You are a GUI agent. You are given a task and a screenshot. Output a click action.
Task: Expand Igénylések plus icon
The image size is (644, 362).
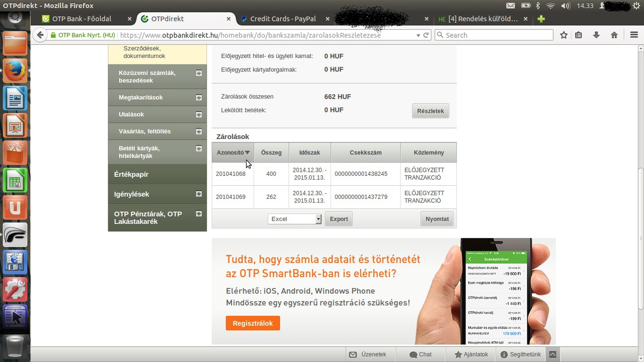pos(199,194)
